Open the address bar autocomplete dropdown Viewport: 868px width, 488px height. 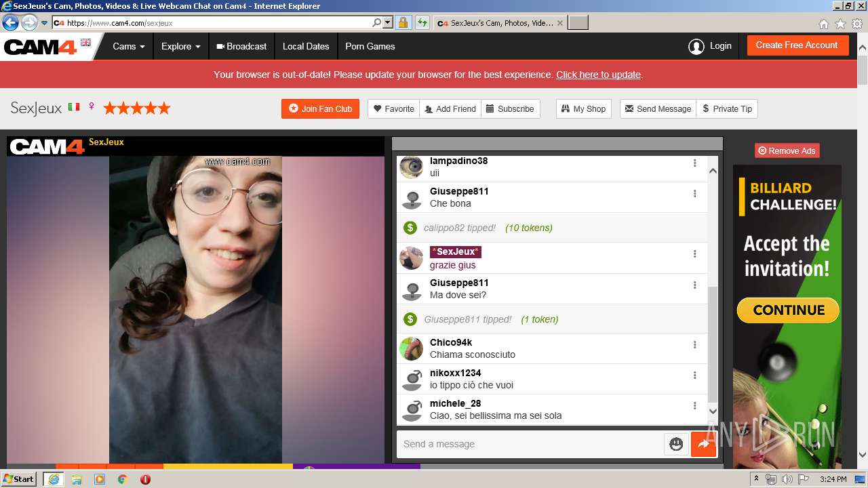(x=388, y=22)
